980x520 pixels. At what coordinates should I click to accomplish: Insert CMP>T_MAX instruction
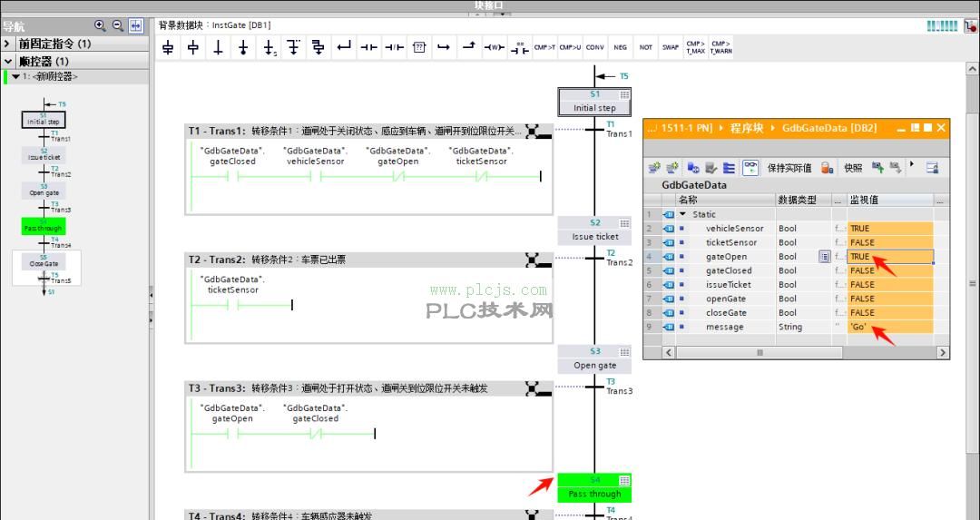click(696, 47)
